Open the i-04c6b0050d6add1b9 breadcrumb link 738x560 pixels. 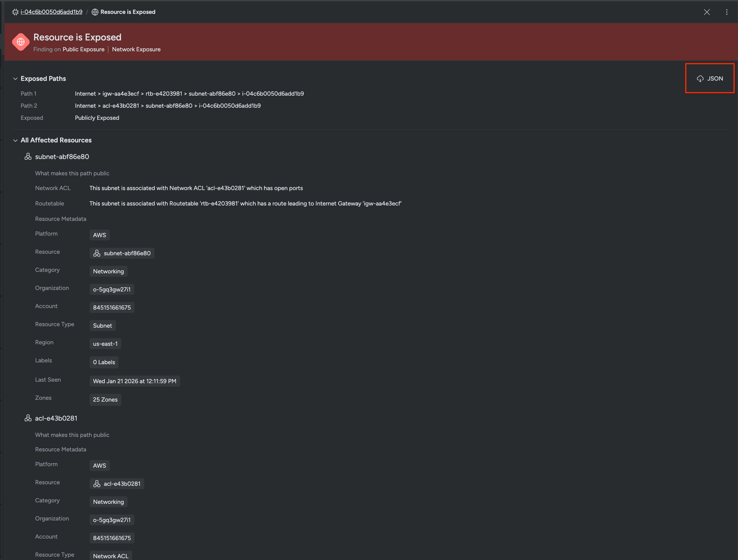point(51,12)
